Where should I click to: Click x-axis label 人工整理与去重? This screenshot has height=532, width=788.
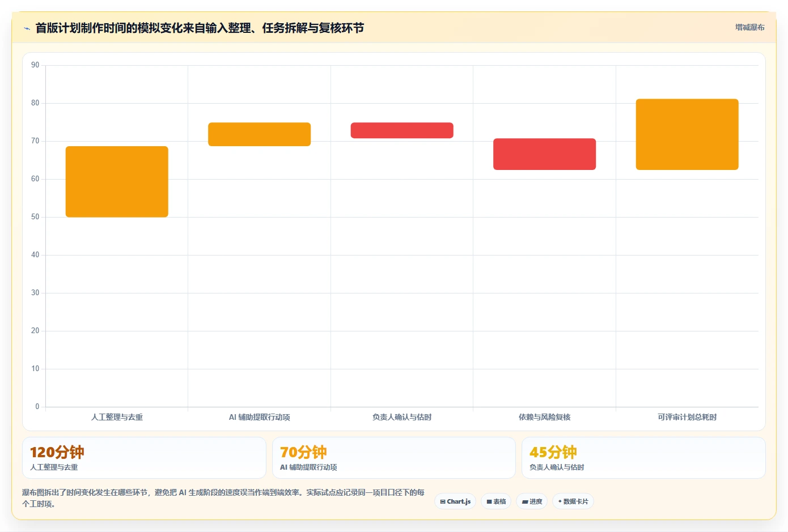117,417
